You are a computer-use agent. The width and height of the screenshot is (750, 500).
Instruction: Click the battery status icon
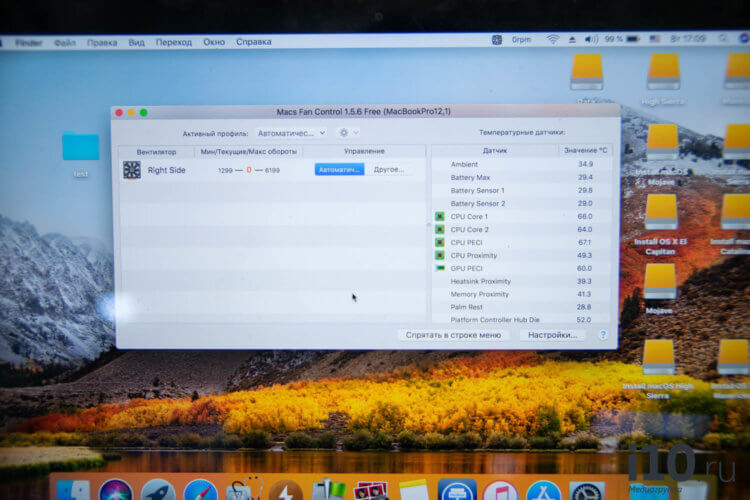point(633,39)
